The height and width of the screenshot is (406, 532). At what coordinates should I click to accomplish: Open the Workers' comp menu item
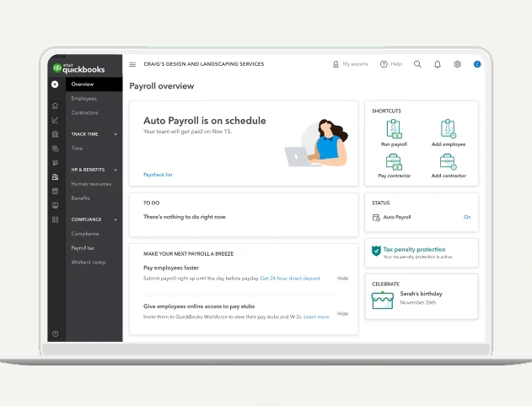point(89,263)
